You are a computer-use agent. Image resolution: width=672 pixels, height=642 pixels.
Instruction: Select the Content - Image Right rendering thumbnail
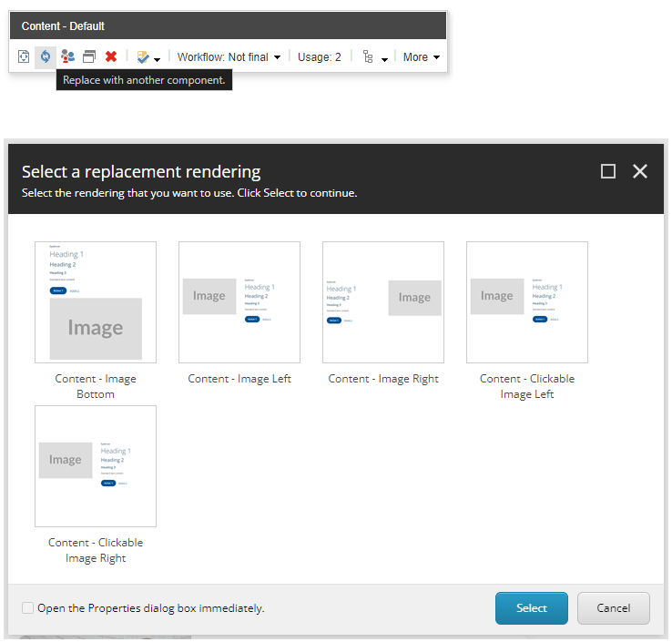(383, 302)
